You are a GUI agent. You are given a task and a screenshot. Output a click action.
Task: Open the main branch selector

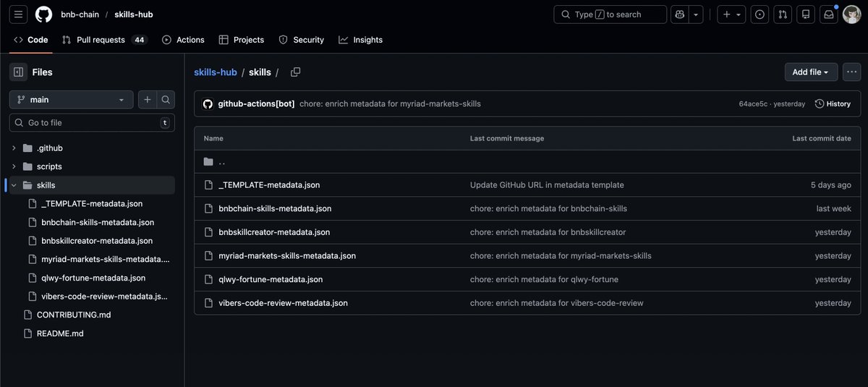coord(71,100)
